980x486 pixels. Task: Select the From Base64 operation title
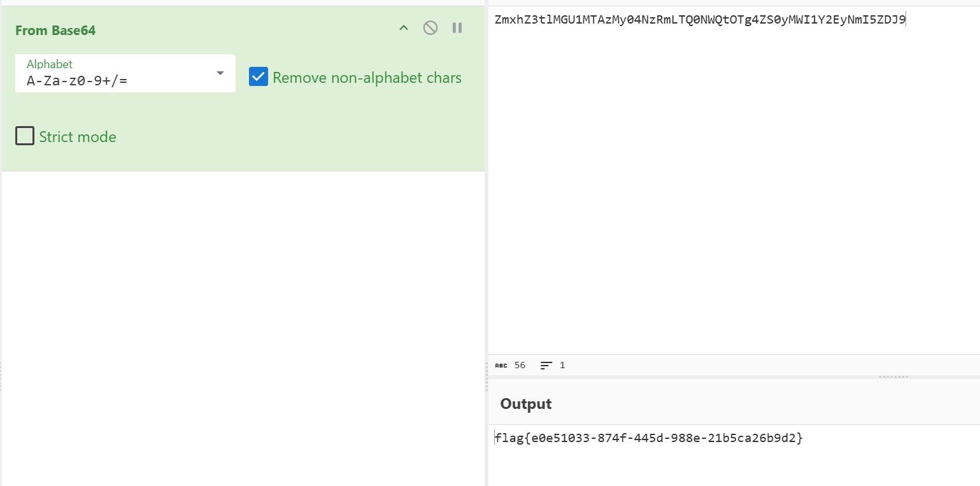coord(55,31)
